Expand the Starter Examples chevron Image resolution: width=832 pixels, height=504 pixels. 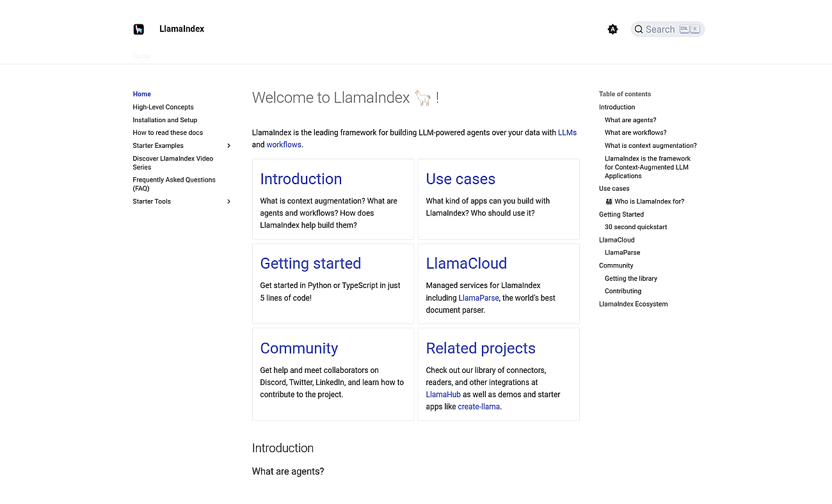(229, 146)
